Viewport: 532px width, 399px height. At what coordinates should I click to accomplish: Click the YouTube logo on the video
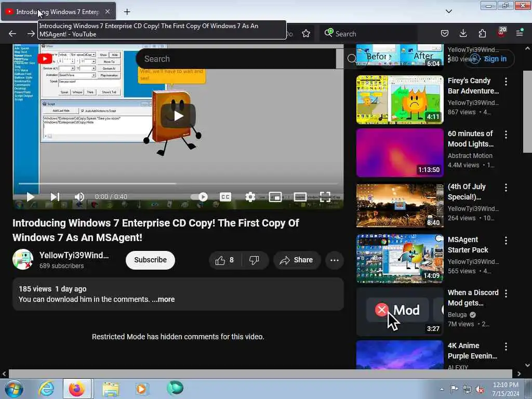click(x=45, y=59)
